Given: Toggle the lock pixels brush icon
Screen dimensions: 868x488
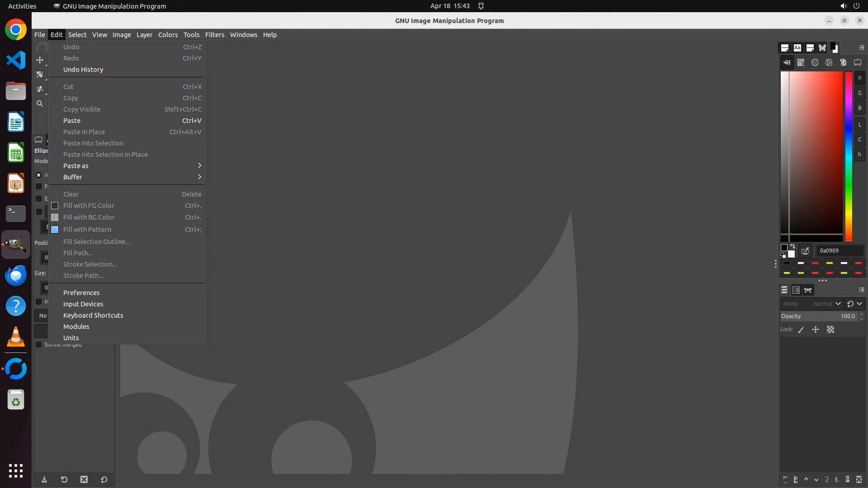Looking at the screenshot, I should [801, 330].
